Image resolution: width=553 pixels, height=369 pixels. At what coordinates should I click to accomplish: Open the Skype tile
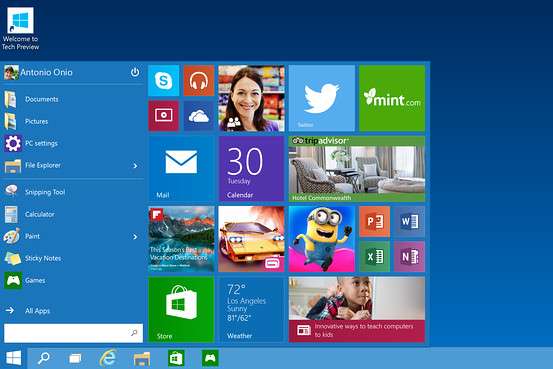164,80
